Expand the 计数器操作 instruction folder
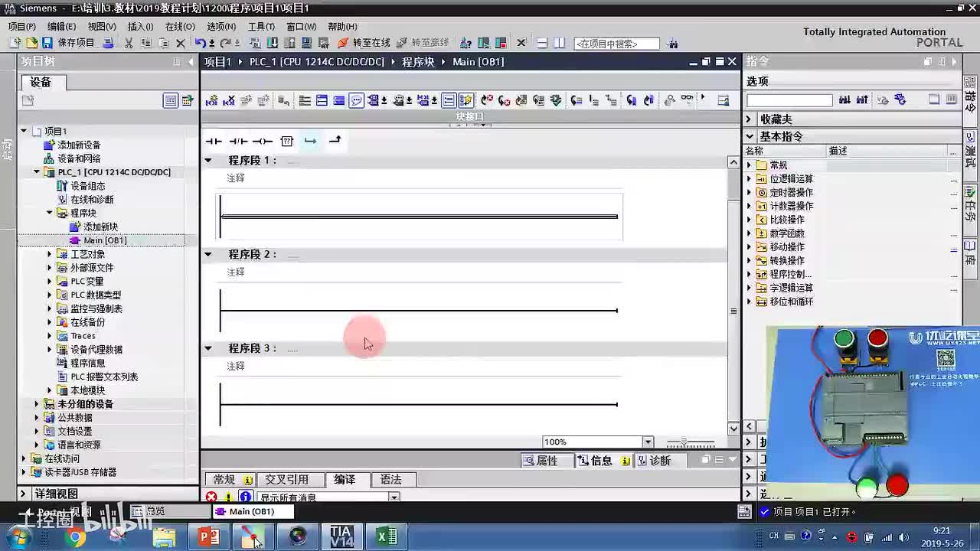980x551 pixels. coord(750,207)
